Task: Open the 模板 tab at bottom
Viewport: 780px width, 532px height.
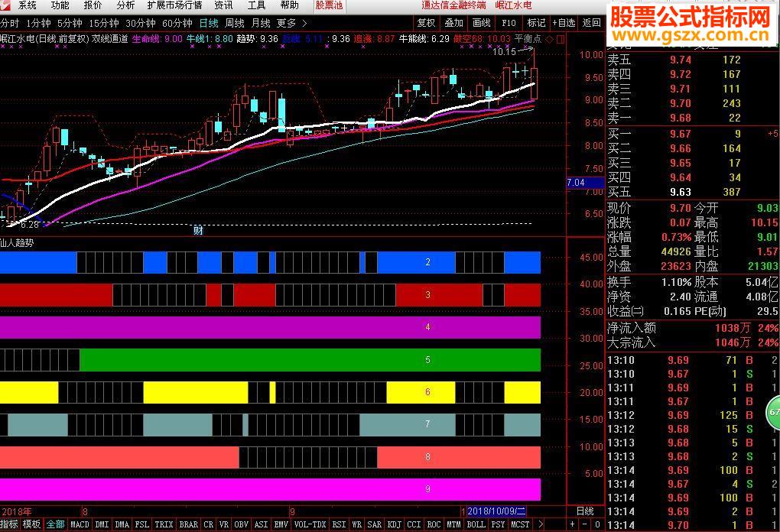Action: point(31,524)
